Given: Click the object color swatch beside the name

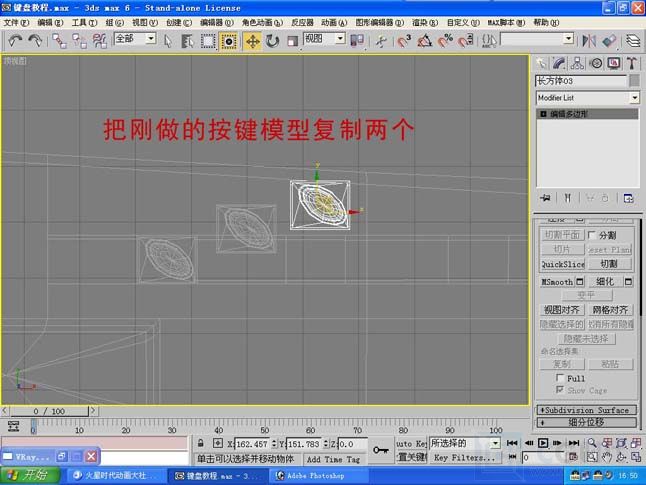Looking at the screenshot, I should tap(634, 81).
